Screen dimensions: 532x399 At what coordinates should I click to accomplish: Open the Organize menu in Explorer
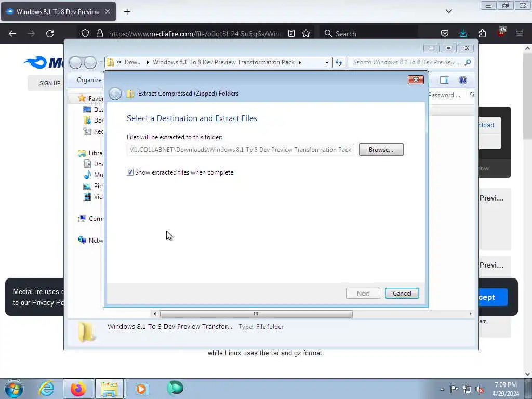pyautogui.click(x=89, y=80)
